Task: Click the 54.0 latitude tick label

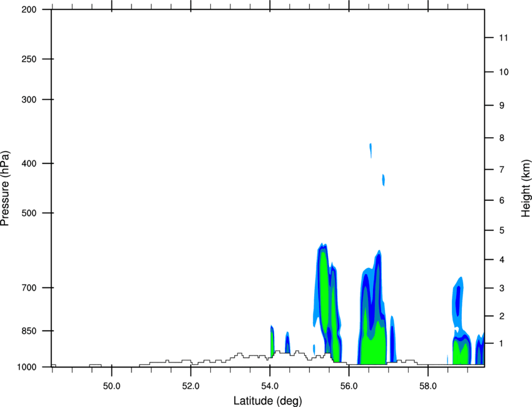Action: click(x=270, y=386)
